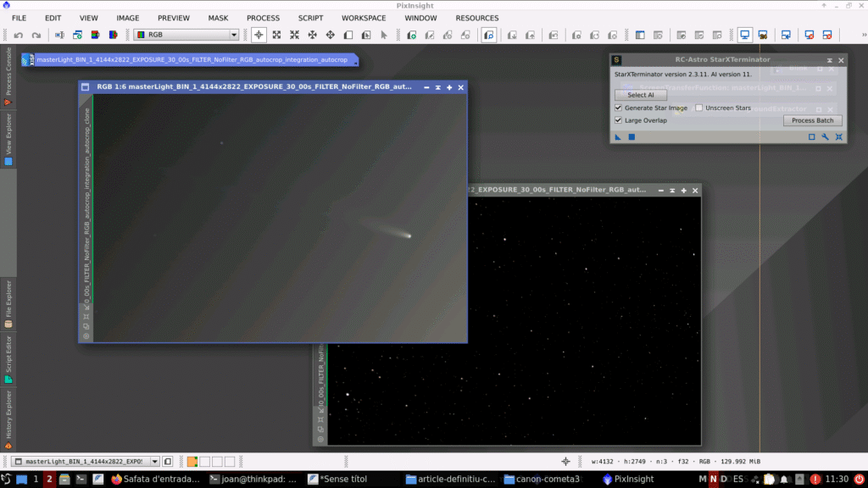
Task: Uncheck the Large Overlap option
Action: coord(619,120)
